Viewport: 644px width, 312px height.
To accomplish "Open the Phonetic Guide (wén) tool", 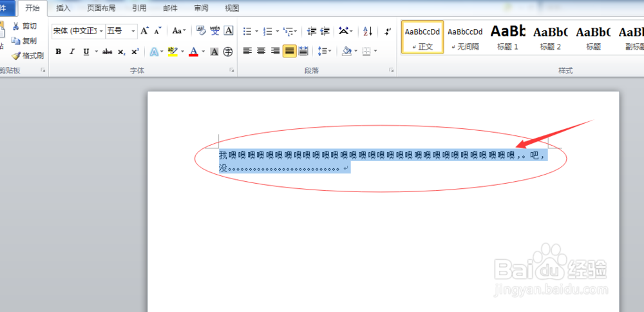I will [215, 30].
